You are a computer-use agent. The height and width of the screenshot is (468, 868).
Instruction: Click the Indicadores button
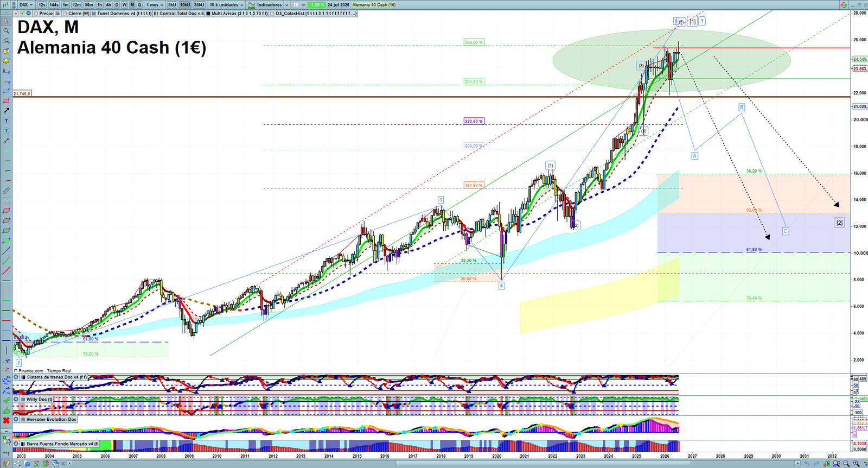coord(265,5)
